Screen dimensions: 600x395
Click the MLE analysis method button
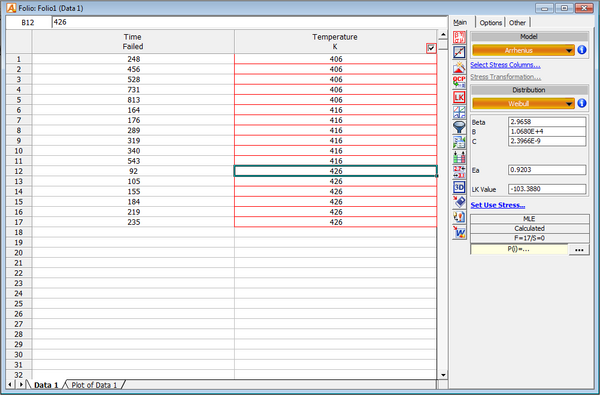point(530,219)
